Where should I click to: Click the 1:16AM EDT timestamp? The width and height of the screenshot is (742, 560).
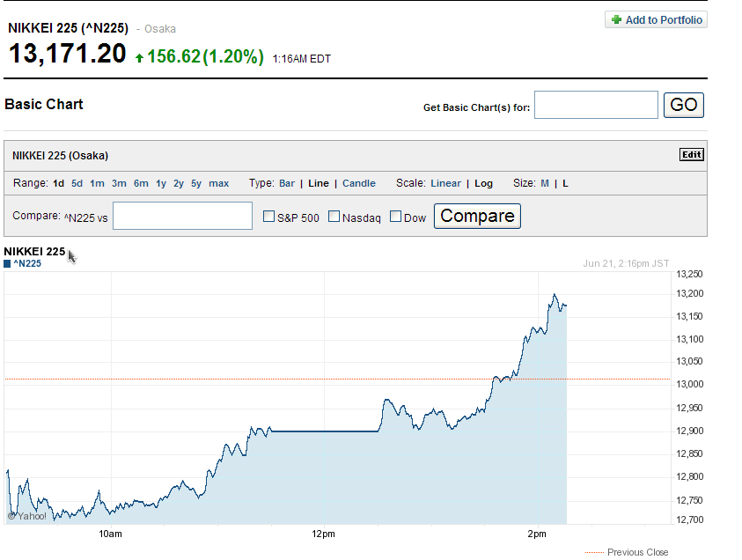pyautogui.click(x=301, y=59)
